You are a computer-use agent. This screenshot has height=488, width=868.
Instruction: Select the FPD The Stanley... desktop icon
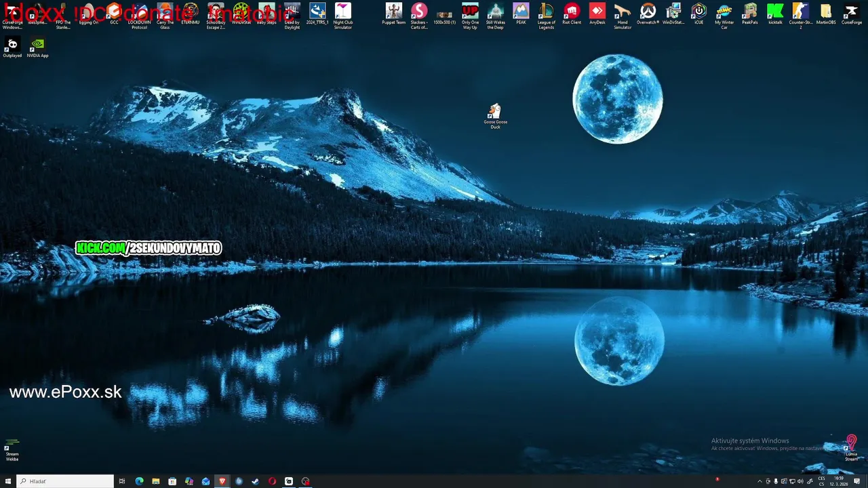(x=63, y=16)
